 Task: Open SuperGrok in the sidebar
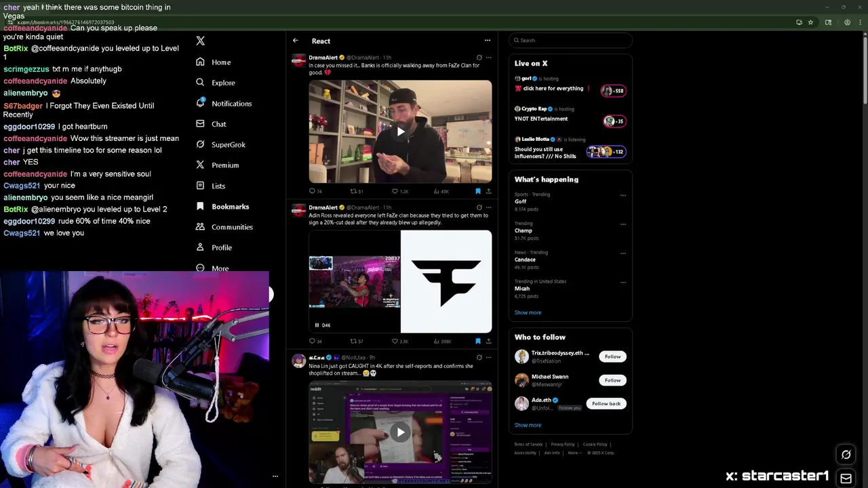[220, 144]
